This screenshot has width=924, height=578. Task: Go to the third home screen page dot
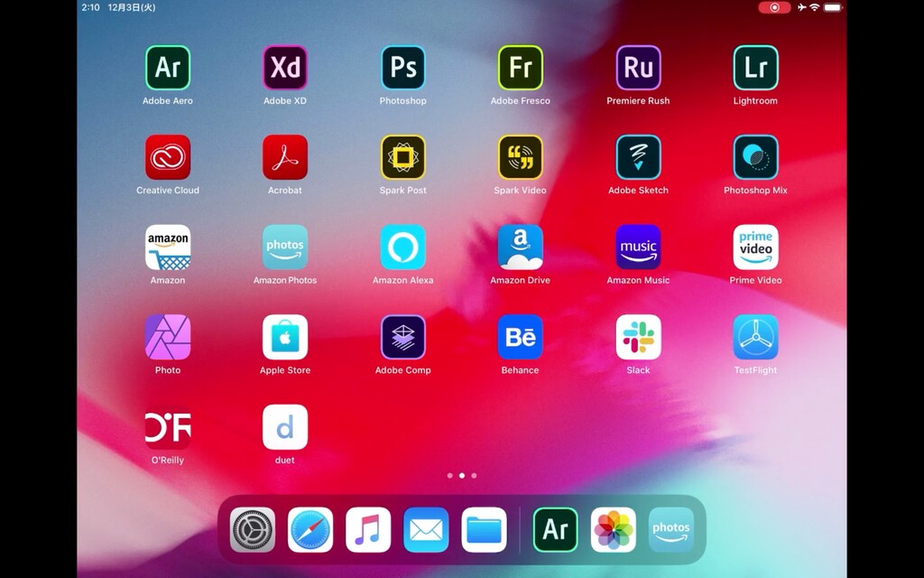474,475
